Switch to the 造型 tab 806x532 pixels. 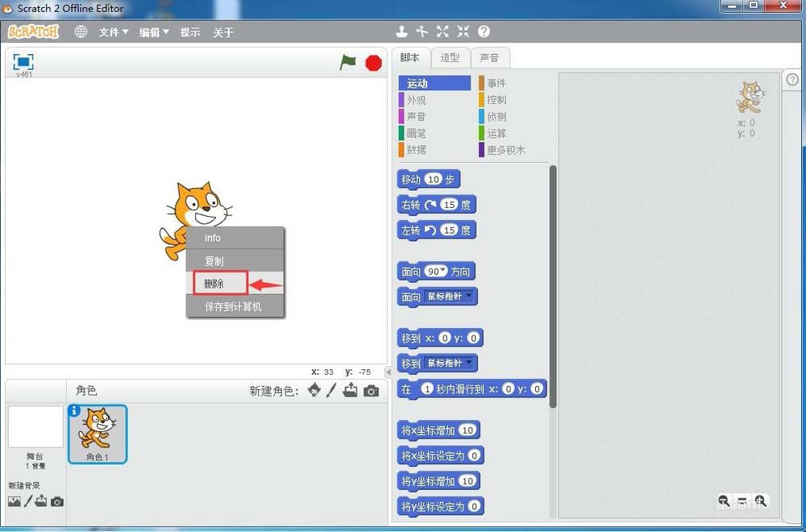click(x=450, y=57)
